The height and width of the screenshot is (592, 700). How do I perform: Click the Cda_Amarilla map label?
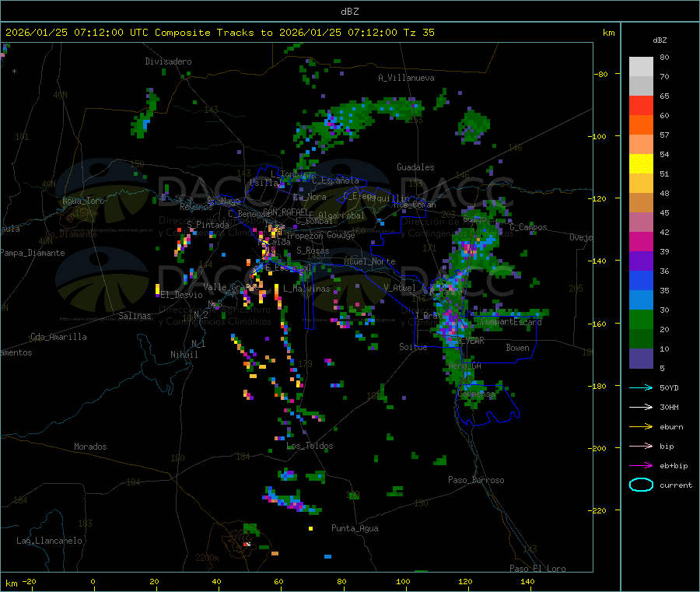click(x=58, y=337)
